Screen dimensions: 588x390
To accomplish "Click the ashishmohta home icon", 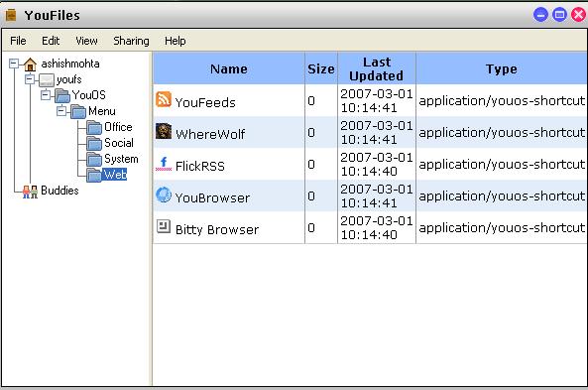I will pyautogui.click(x=30, y=65).
